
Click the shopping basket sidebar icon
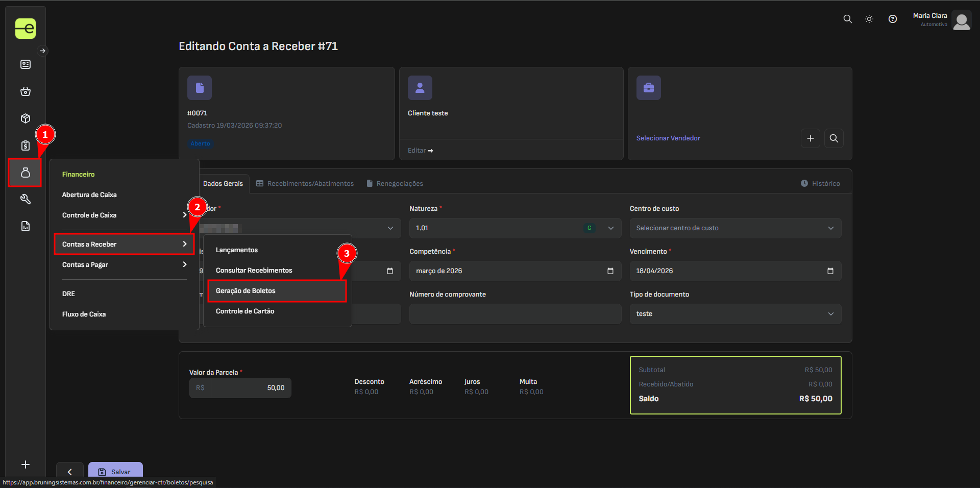pos(25,91)
